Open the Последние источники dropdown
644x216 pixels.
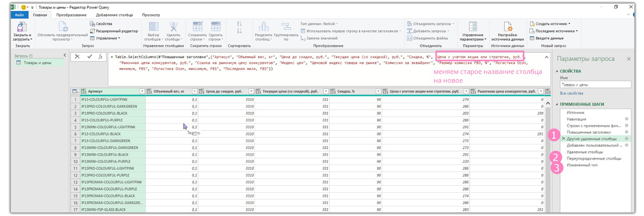pos(553,31)
